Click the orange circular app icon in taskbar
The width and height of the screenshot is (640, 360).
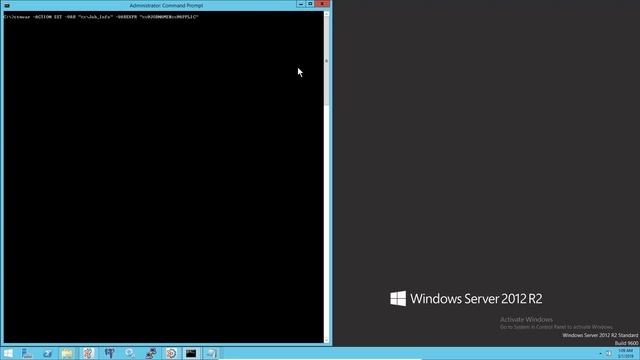coord(171,353)
